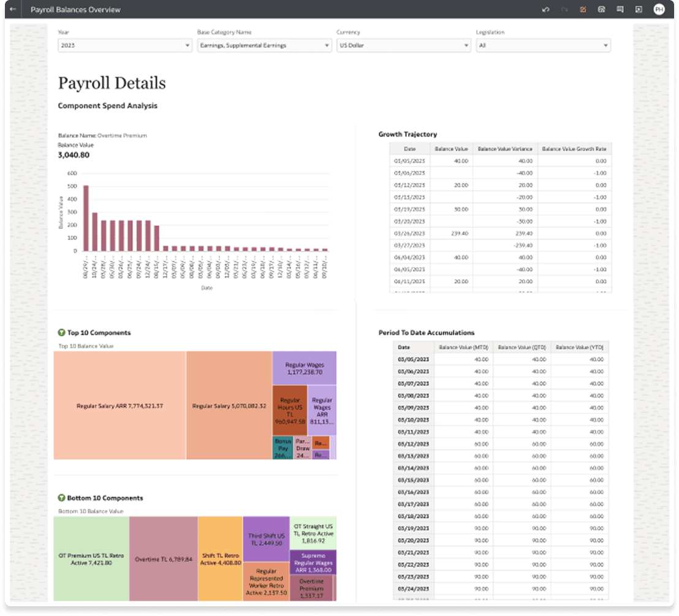Expand the Base Category Name dropdown
This screenshot has height=616, width=679.
264,45
